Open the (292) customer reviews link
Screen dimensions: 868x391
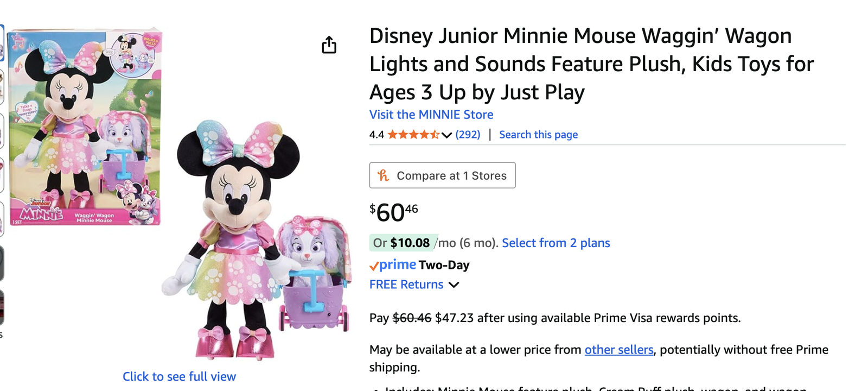468,135
